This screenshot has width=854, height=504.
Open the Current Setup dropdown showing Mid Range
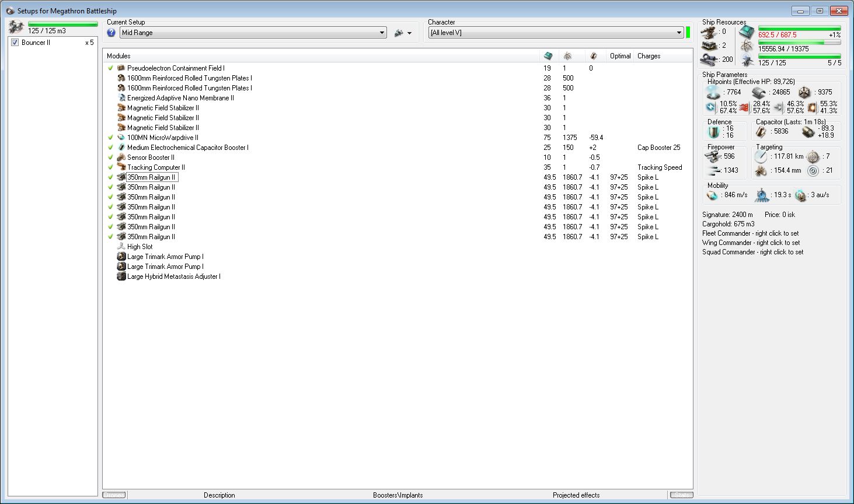[253, 33]
